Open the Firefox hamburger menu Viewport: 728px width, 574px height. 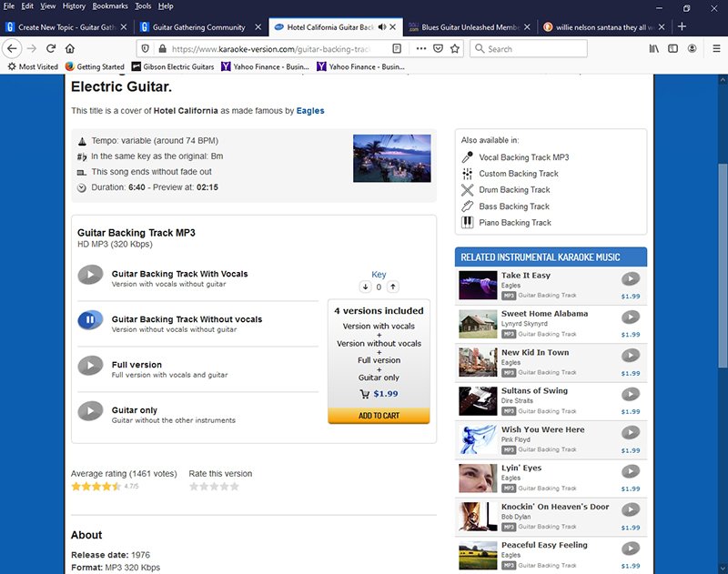pos(716,48)
